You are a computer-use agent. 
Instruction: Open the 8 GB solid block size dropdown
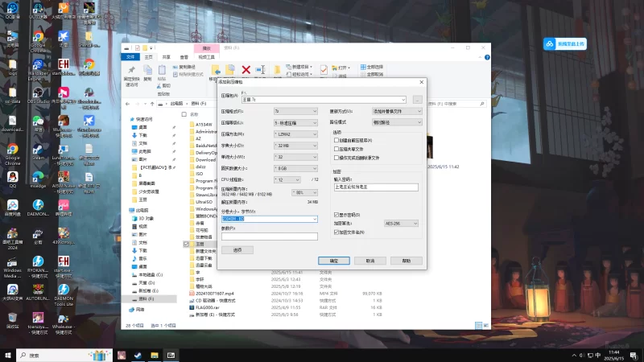click(295, 168)
